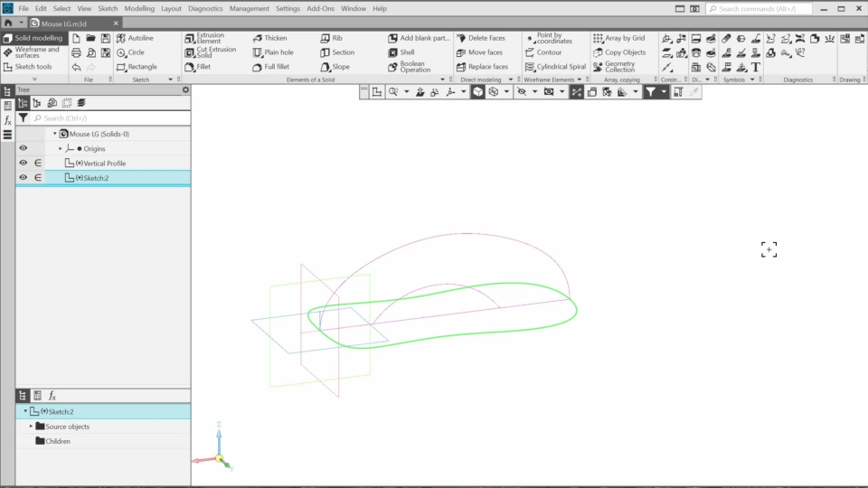
Task: Hide the Vertical Profile sketch via eye icon
Action: coord(24,164)
